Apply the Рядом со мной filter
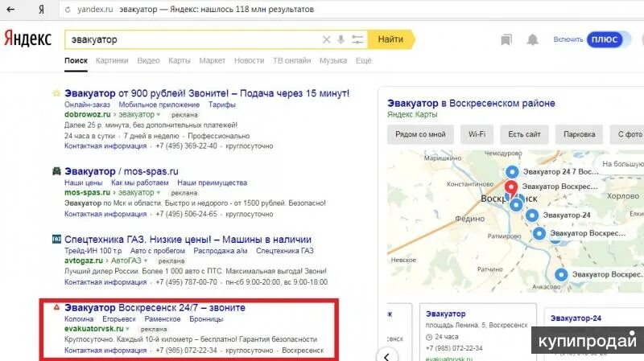 tap(420, 134)
